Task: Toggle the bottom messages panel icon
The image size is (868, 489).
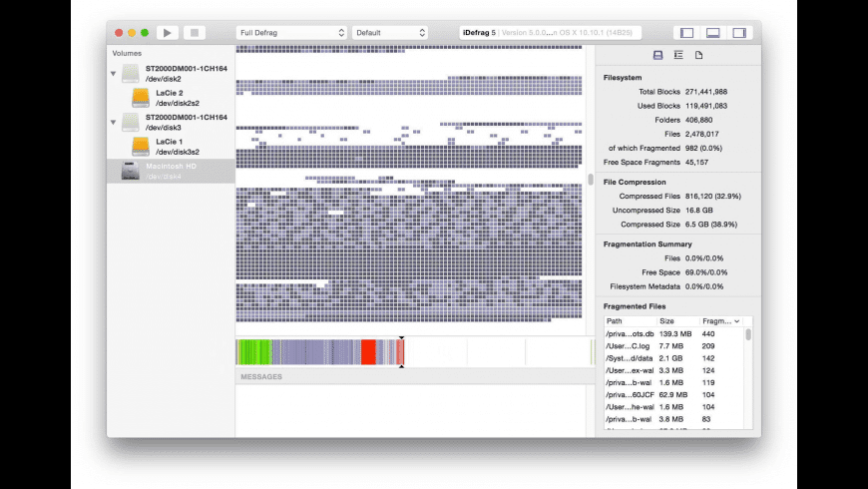Action: [x=712, y=33]
